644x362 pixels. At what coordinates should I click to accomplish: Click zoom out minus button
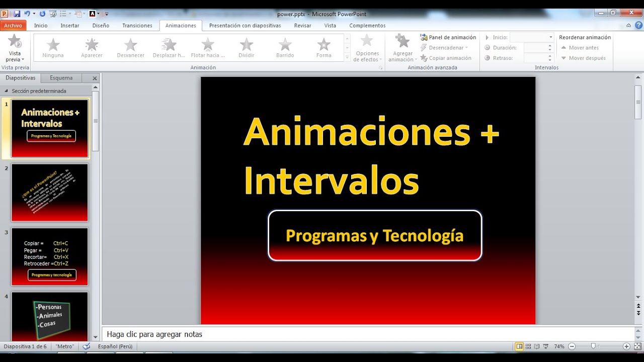point(572,346)
